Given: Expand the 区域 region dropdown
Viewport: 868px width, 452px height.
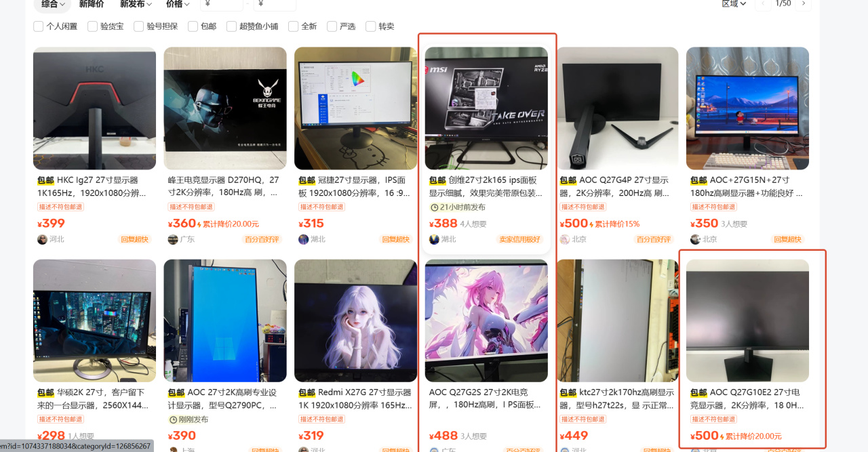Looking at the screenshot, I should (734, 4).
